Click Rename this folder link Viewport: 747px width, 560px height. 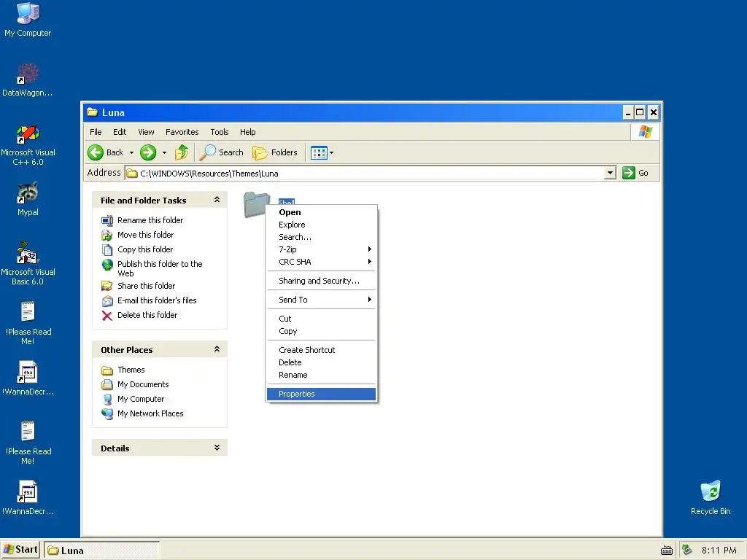coord(150,220)
